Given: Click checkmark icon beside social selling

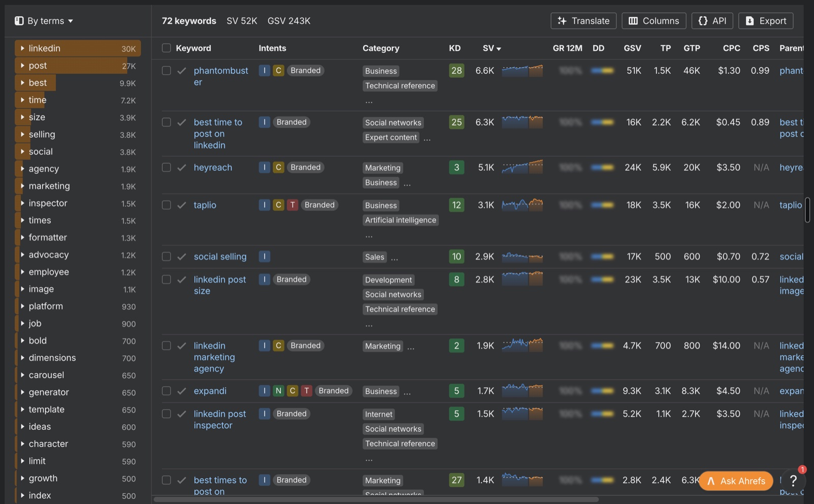Looking at the screenshot, I should point(182,257).
